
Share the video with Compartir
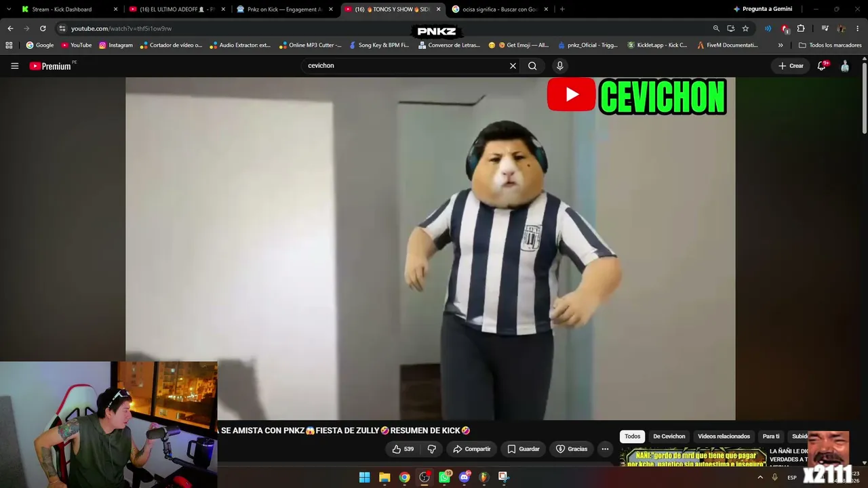tap(472, 449)
